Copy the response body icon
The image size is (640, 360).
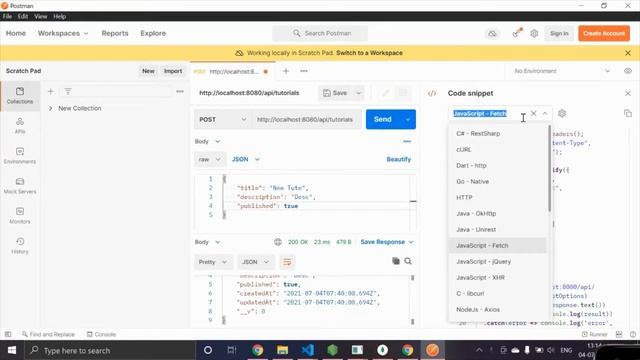tap(396, 261)
